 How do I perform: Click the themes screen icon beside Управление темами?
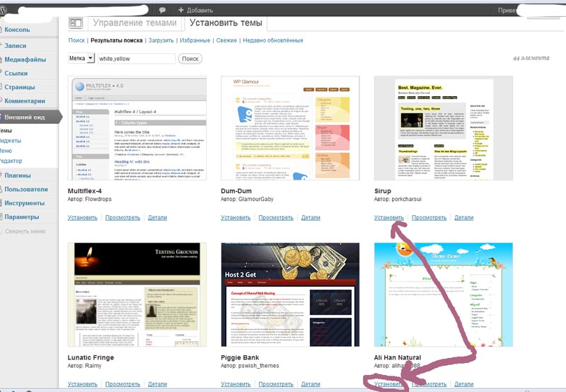(x=76, y=24)
